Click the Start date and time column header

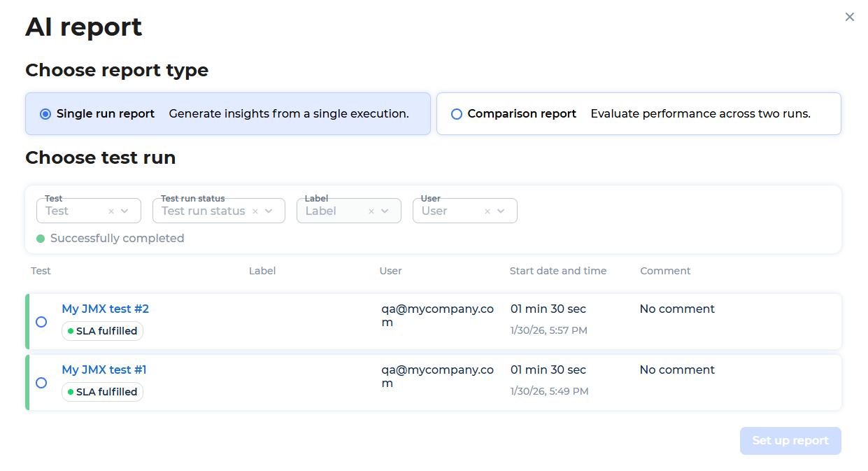[x=557, y=271]
